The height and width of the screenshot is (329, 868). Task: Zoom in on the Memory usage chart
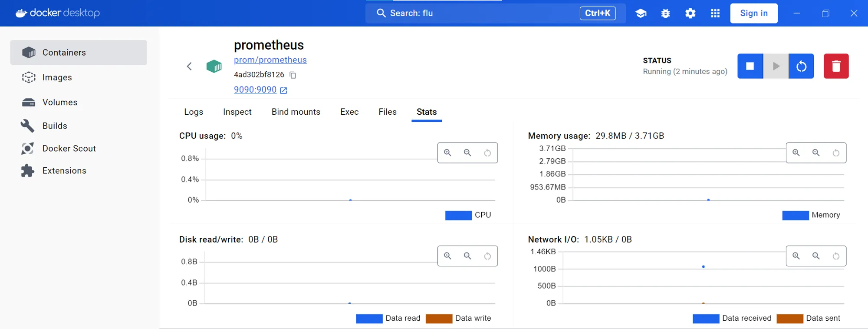796,153
